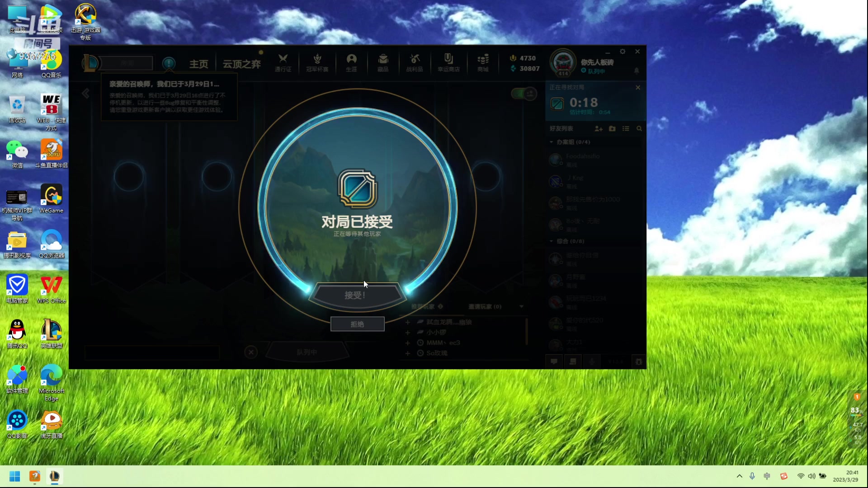Image resolution: width=868 pixels, height=488 pixels.
Task: Open QQ音乐 desktop icon
Action: tap(51, 63)
